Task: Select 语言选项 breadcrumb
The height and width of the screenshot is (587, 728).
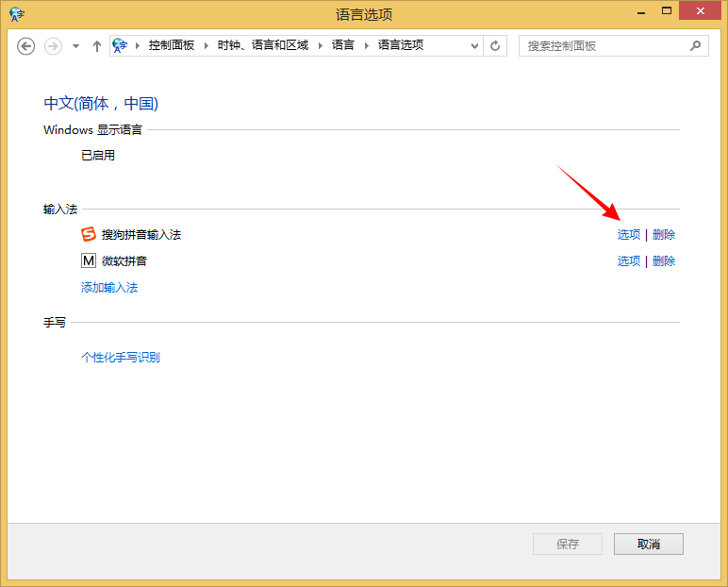Action: tap(400, 45)
